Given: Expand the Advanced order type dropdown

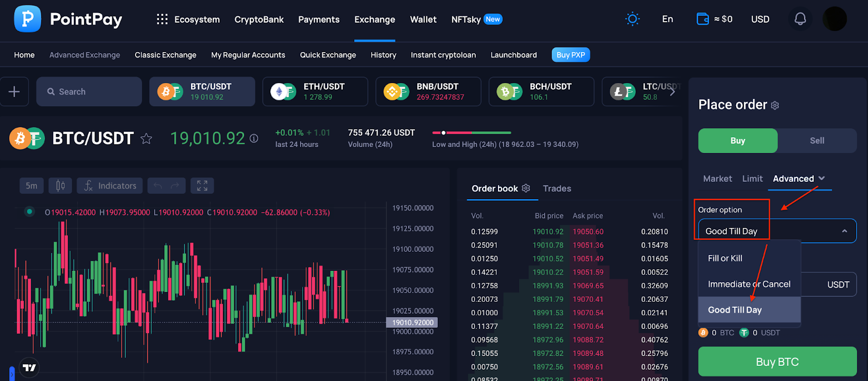Looking at the screenshot, I should 799,179.
